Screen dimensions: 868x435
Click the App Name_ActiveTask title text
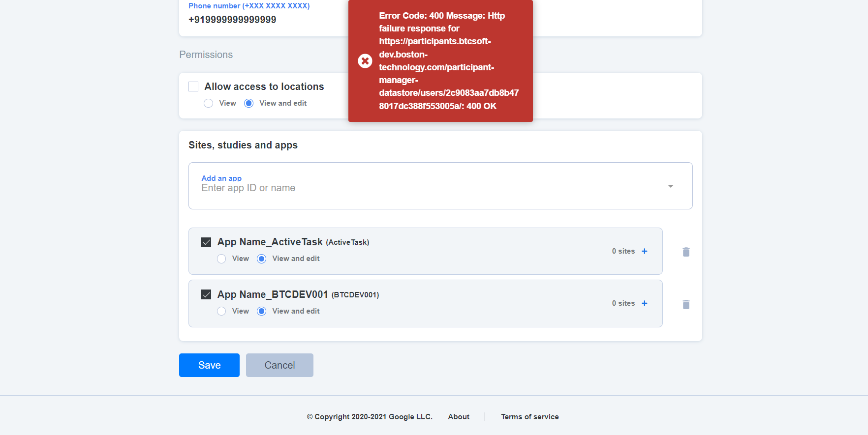tap(270, 242)
